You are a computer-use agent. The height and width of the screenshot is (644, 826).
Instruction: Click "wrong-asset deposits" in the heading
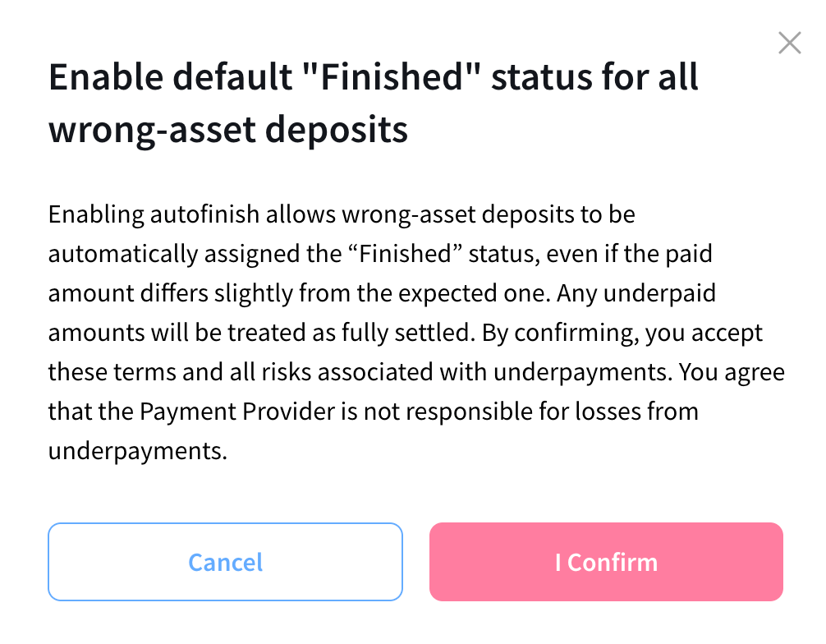228,130
